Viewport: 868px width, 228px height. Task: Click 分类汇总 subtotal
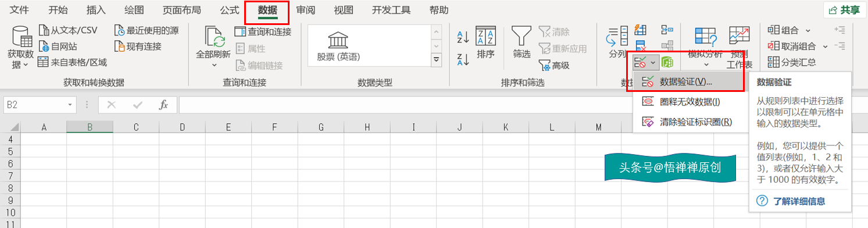[791, 62]
